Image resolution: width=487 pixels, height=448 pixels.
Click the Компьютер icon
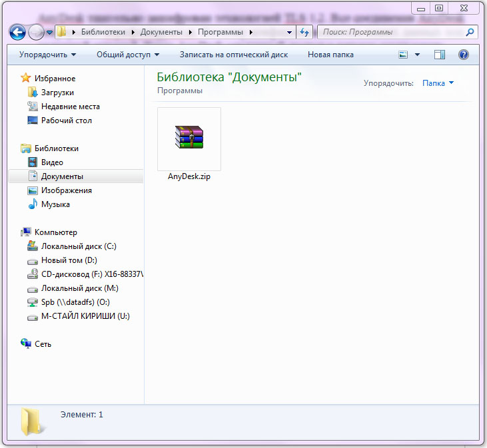(26, 232)
